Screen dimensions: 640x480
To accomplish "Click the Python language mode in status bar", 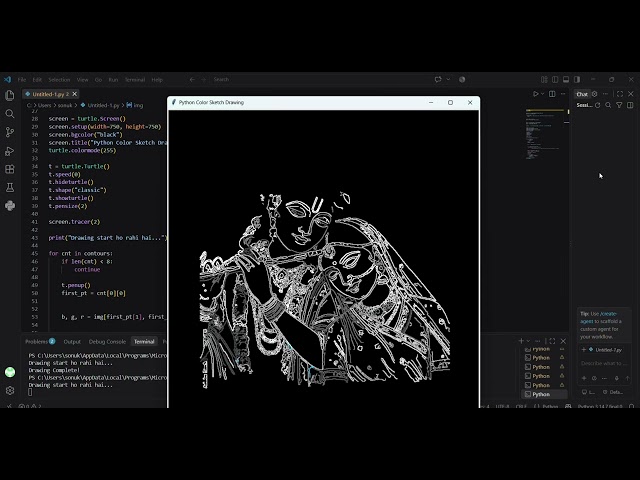I will click(550, 406).
